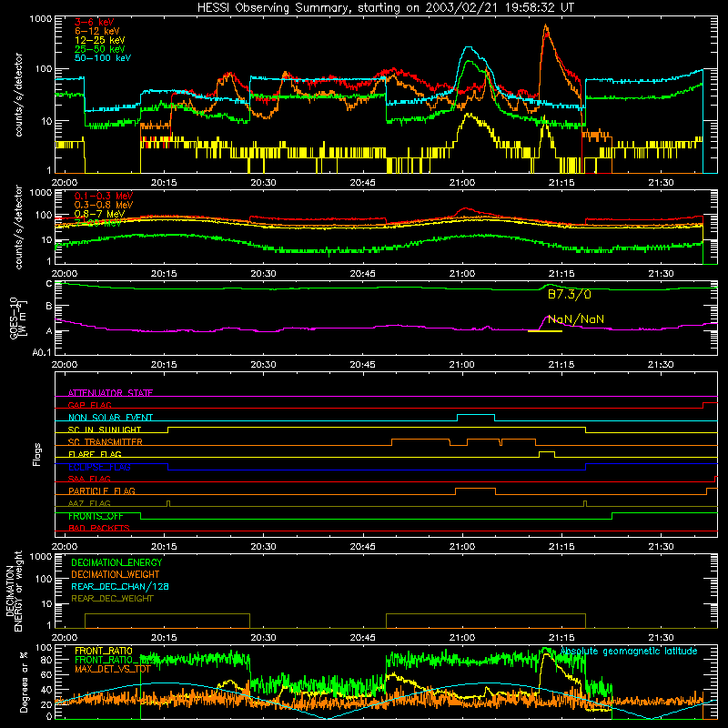Click the B7.3/0 flare class annotation

click(570, 294)
